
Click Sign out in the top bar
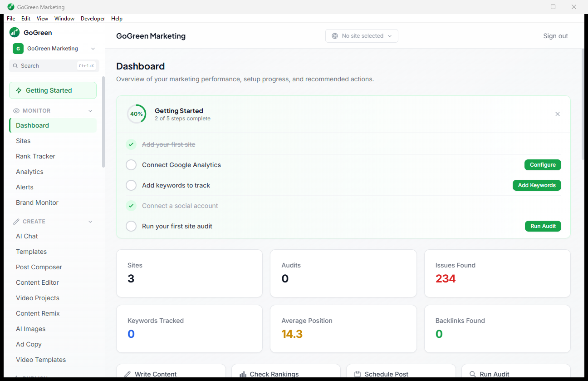tap(555, 35)
